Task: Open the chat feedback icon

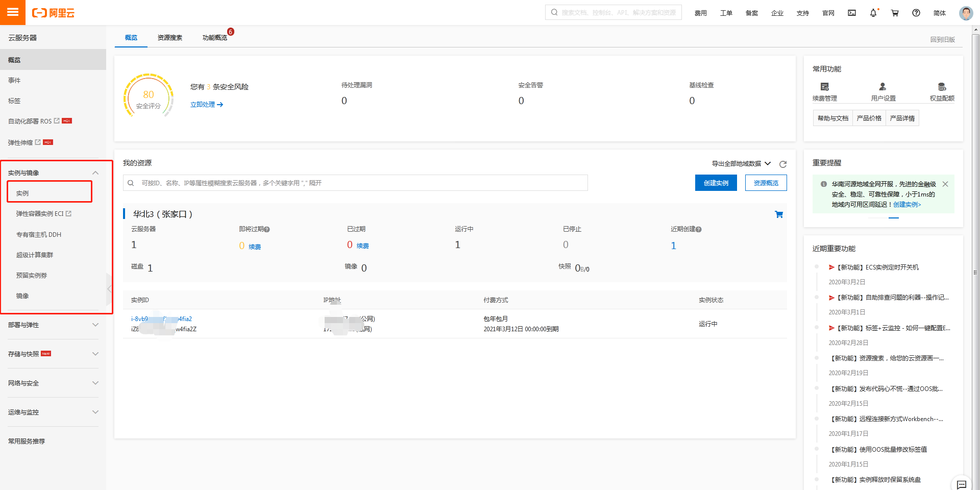Action: (x=962, y=484)
